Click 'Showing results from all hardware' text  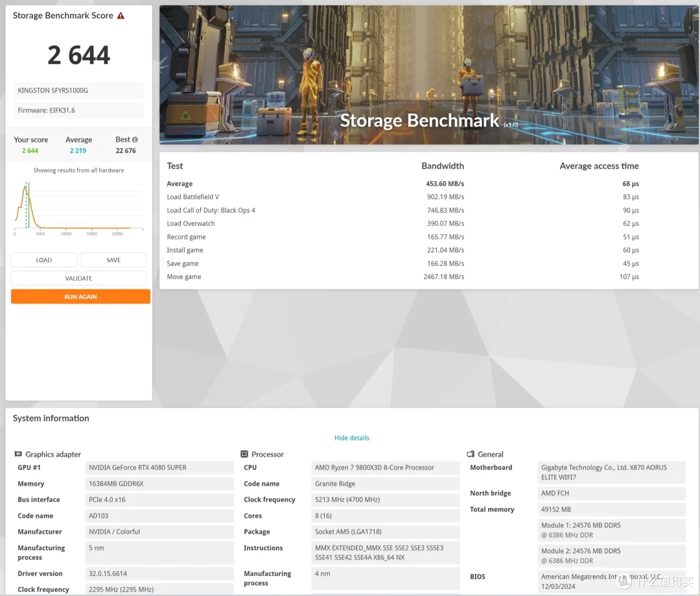78,170
